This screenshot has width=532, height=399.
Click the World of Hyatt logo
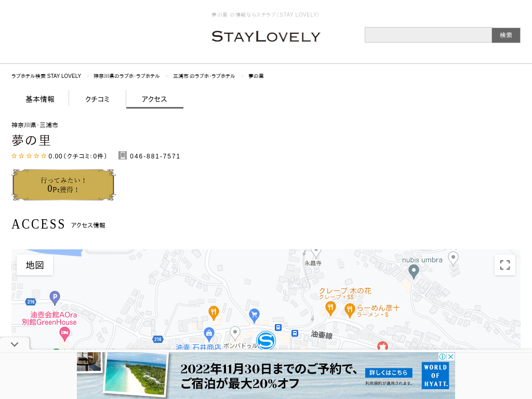(435, 375)
